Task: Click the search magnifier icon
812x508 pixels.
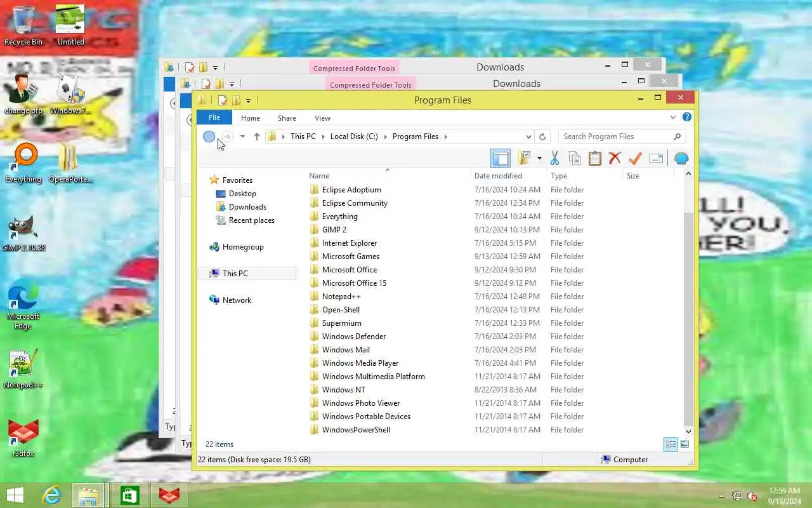Action: pos(677,137)
